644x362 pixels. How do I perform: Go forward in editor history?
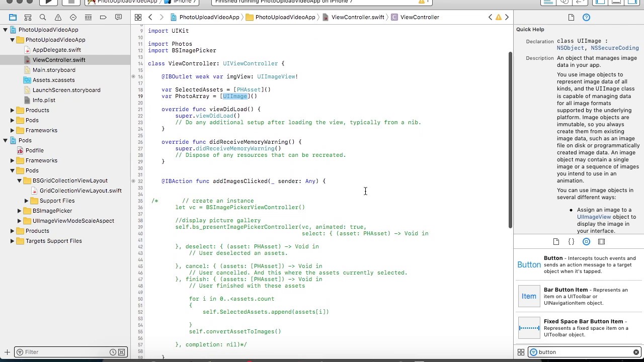[162, 17]
